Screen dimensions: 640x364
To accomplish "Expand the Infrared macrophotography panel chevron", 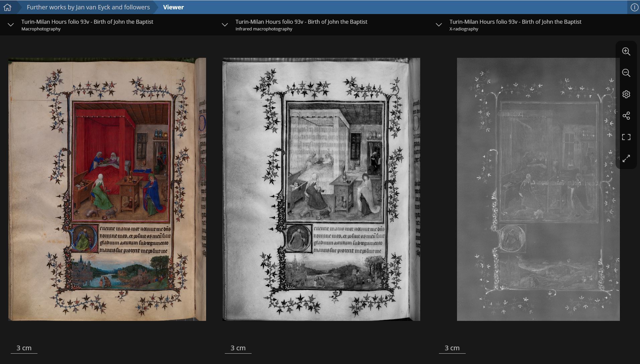I will coord(225,25).
